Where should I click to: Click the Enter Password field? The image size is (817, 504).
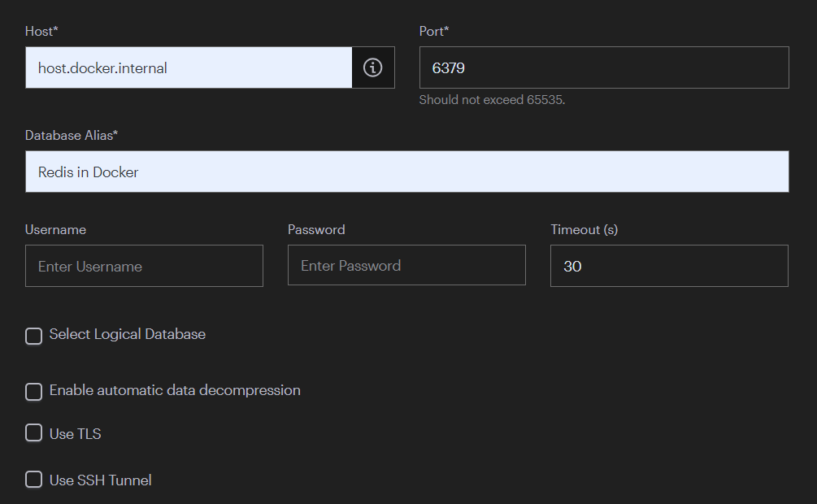406,265
